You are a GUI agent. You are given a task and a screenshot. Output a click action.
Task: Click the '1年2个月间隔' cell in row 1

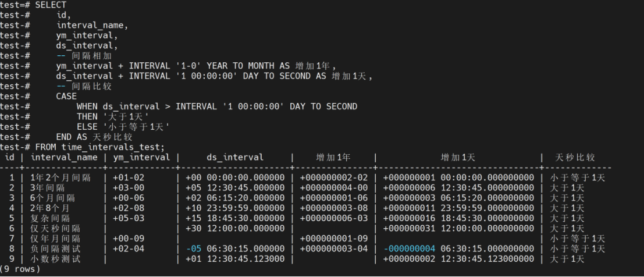point(60,177)
